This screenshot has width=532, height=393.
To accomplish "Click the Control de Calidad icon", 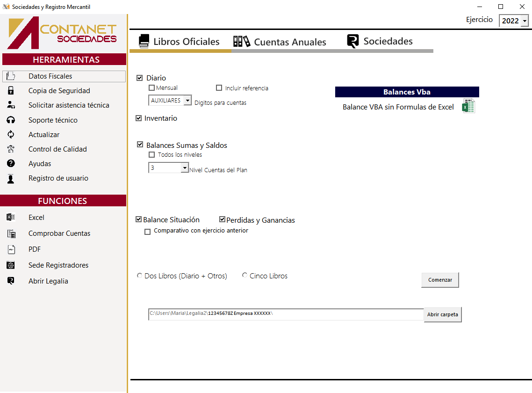I will tap(11, 149).
